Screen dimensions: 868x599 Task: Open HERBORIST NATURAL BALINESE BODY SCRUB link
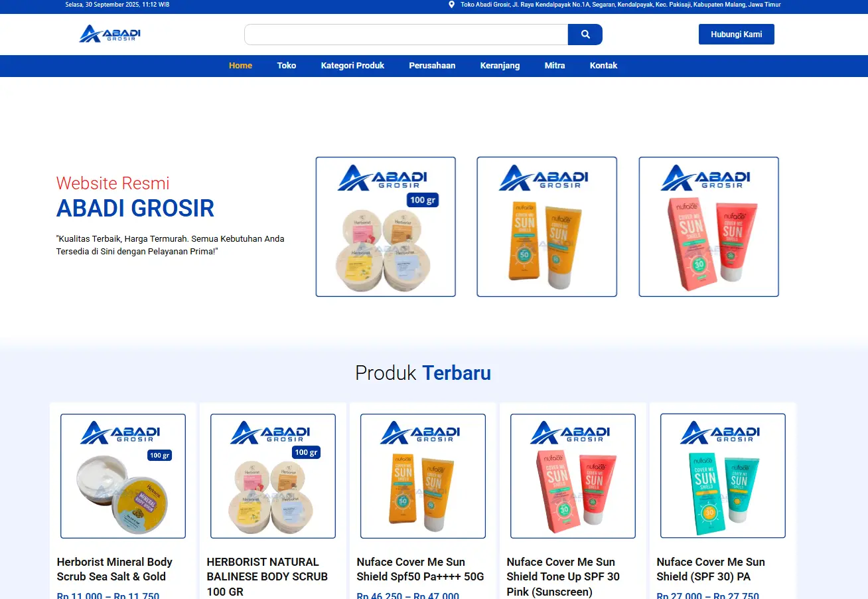pyautogui.click(x=267, y=576)
